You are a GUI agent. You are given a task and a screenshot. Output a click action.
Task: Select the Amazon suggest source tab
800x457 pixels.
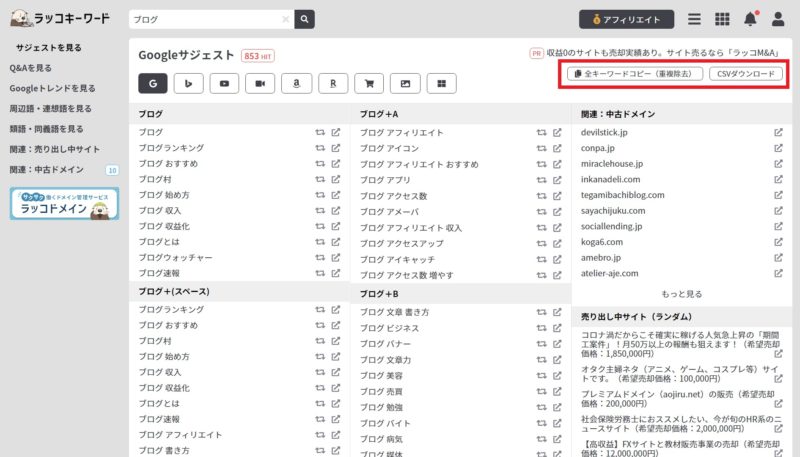click(296, 84)
